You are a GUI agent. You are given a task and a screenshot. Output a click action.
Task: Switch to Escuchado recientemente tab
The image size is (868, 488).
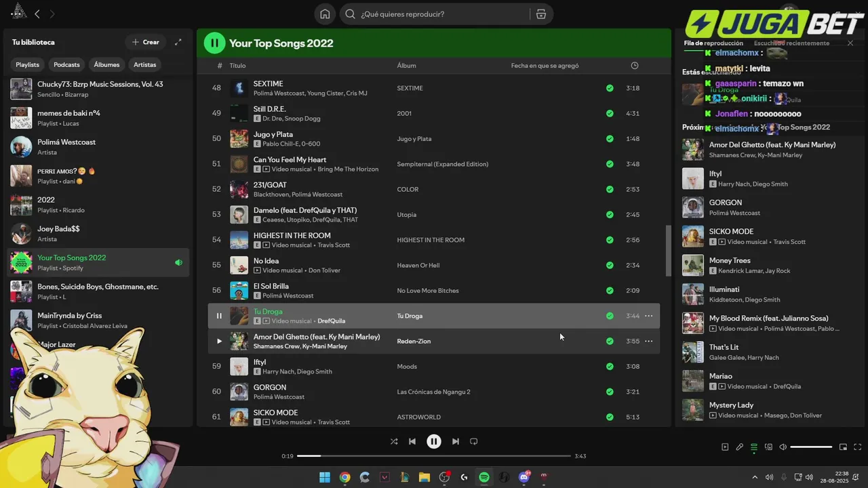(791, 43)
